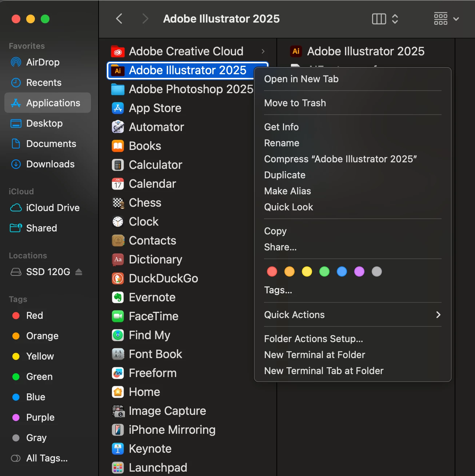
Task: Select the Image Capture app icon
Action: pos(117,411)
